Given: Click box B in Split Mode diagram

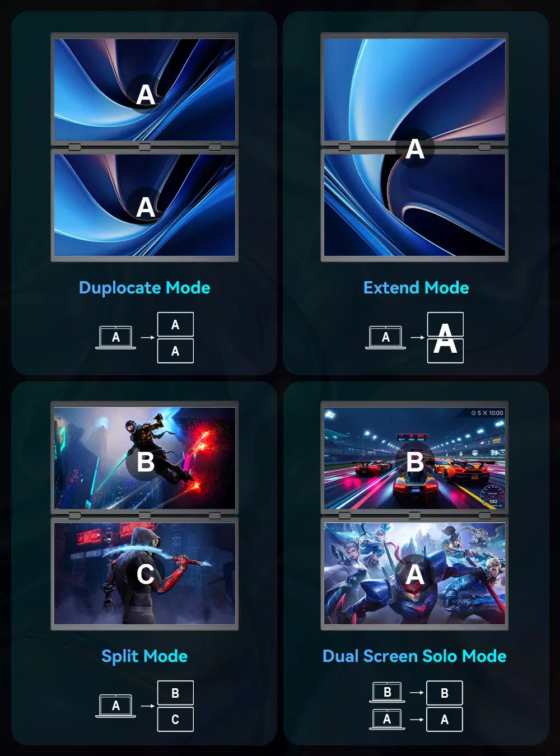Looking at the screenshot, I should 175,693.
